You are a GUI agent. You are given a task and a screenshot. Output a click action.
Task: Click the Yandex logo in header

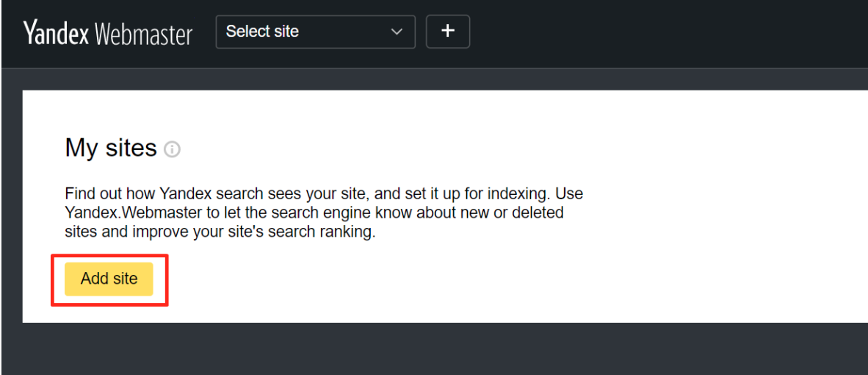coord(56,34)
